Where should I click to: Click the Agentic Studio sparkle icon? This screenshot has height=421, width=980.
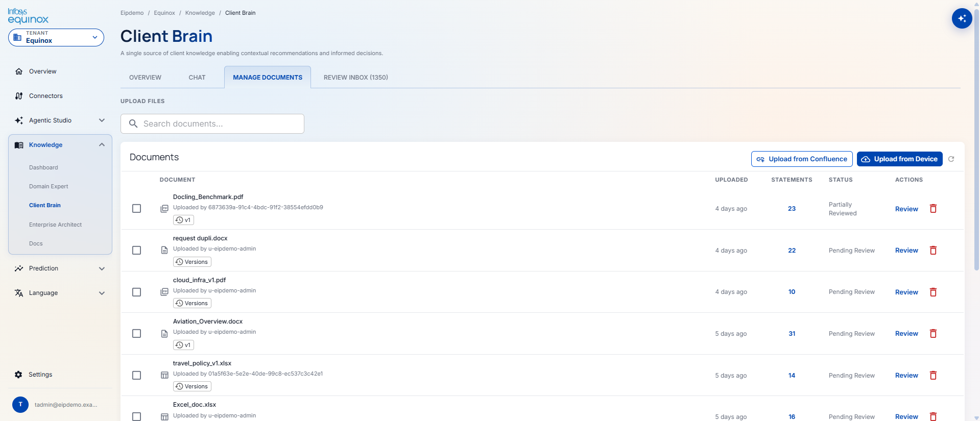19,120
